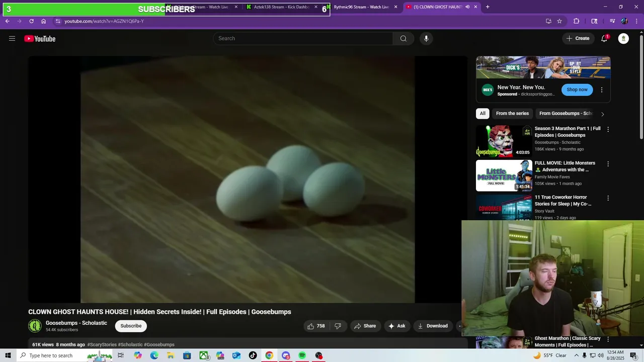This screenshot has width=644, height=362.
Task: Open Ghost Marathon video options menu
Action: click(x=608, y=339)
